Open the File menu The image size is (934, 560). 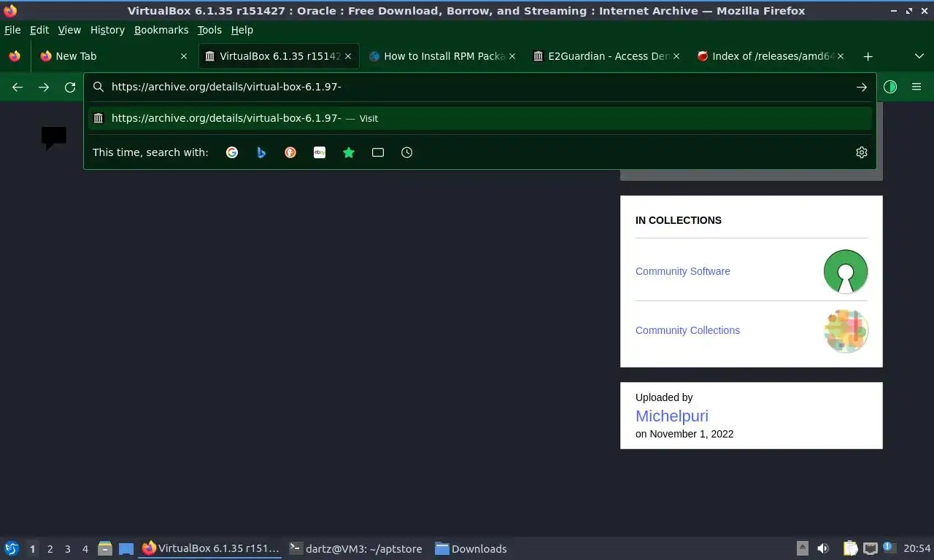tap(12, 30)
